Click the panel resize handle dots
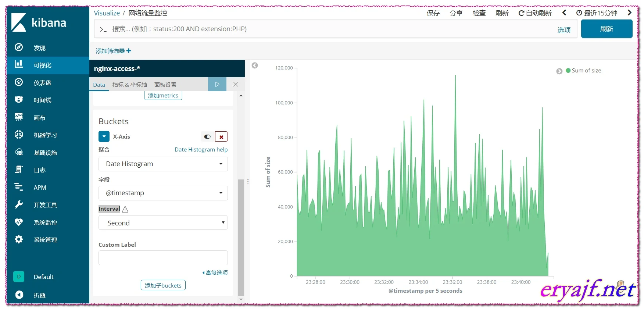The width and height of the screenshot is (644, 310). coord(248,181)
